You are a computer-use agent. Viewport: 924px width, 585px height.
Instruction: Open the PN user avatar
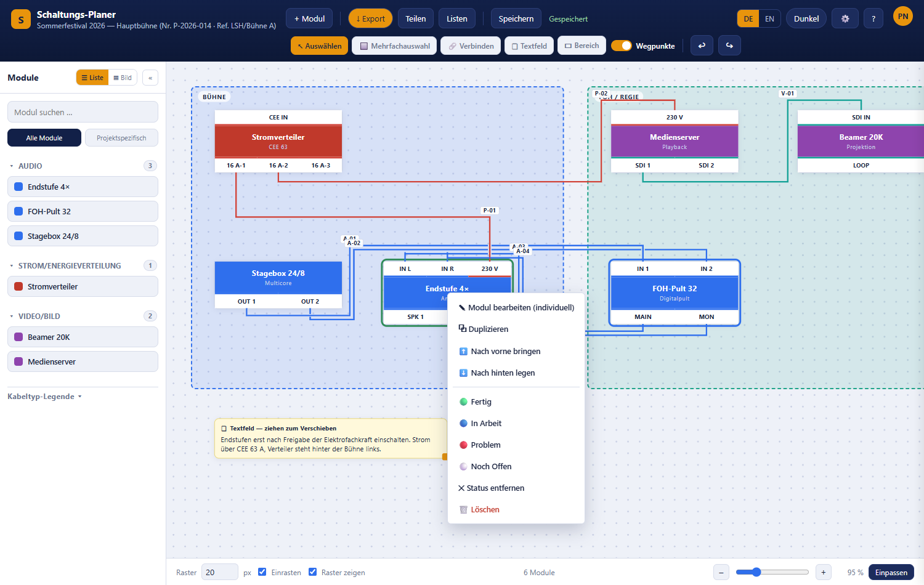click(x=903, y=17)
